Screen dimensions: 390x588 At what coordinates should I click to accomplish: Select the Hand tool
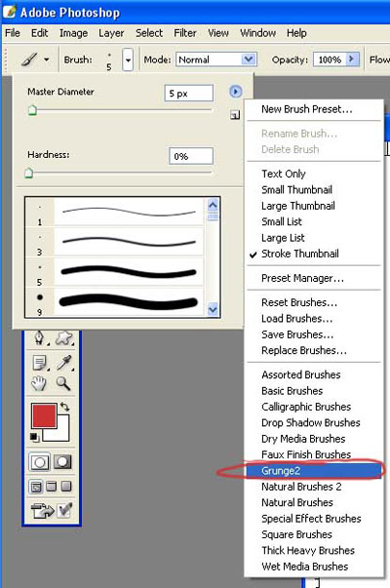(39, 383)
